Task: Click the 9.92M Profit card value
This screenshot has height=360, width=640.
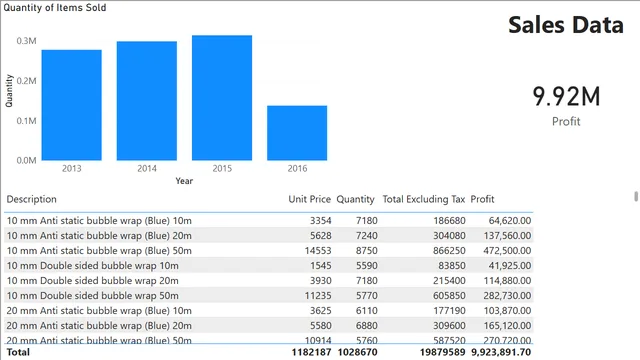Action: click(566, 97)
